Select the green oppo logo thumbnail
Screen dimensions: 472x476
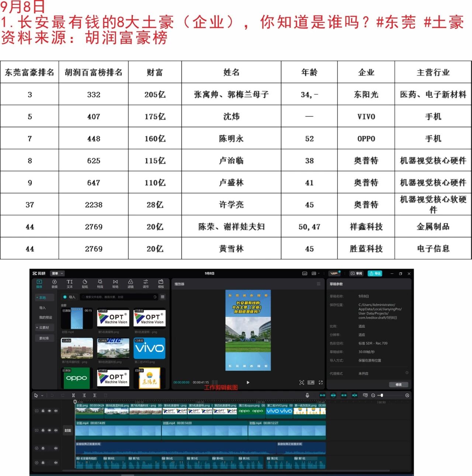coord(77,378)
